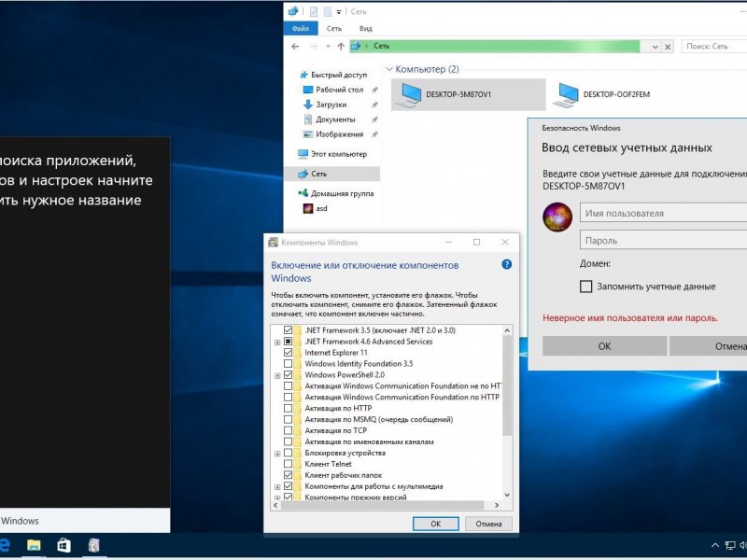This screenshot has width=747, height=560.
Task: Click the Forward arrow in Explorer
Action: (313, 46)
